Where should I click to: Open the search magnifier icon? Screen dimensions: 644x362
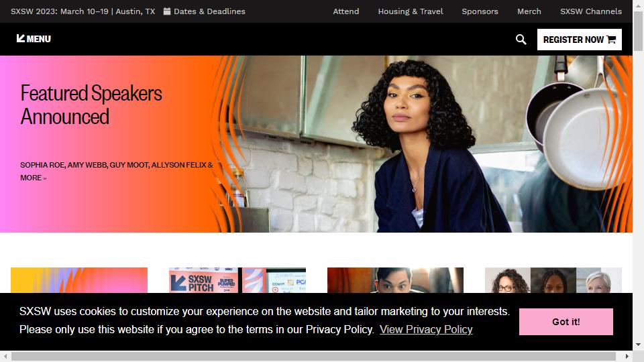(521, 40)
